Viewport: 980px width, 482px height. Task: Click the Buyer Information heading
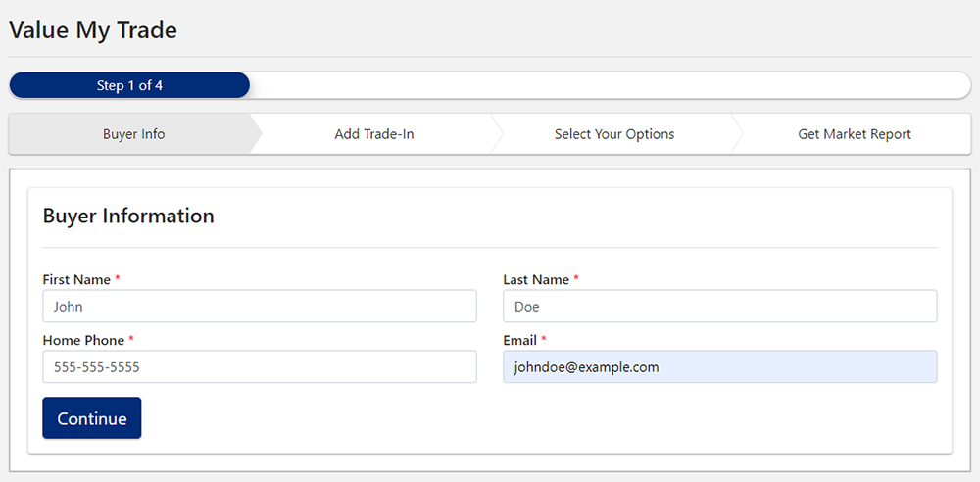point(128,217)
